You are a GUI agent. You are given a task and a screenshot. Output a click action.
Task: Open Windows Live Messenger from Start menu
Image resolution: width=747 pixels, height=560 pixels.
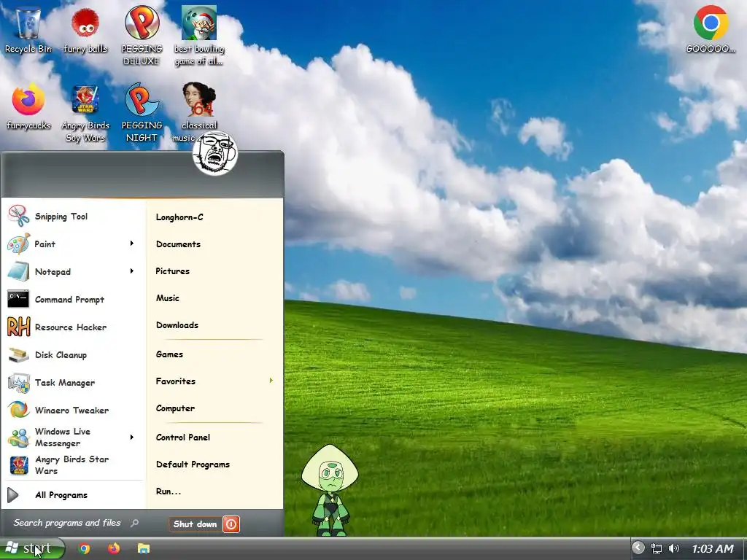[x=74, y=437]
